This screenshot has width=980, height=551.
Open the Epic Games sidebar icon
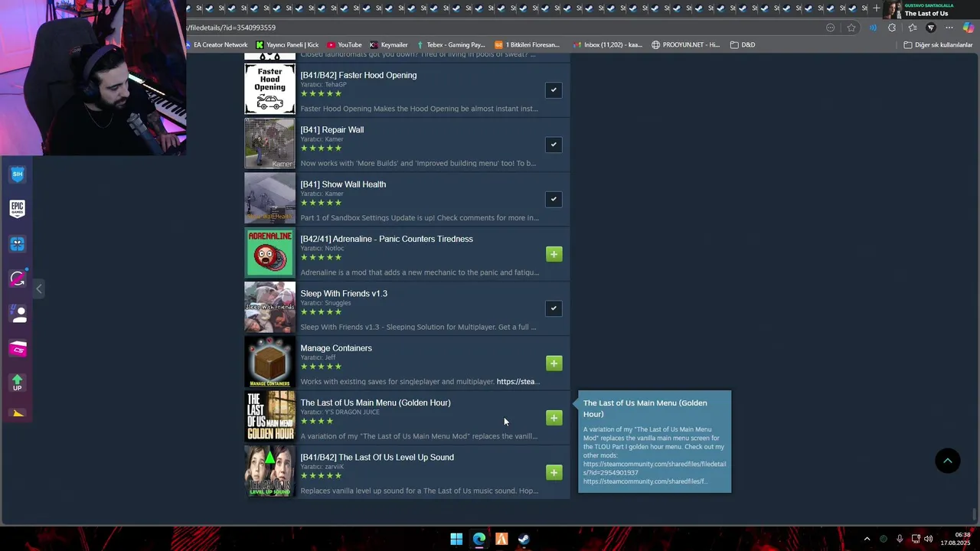pos(18,209)
